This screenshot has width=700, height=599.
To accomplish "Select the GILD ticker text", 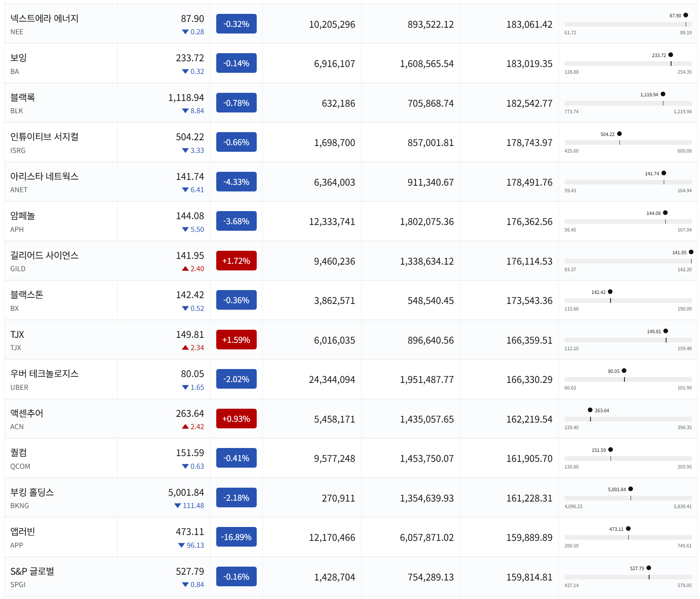I will tap(18, 269).
